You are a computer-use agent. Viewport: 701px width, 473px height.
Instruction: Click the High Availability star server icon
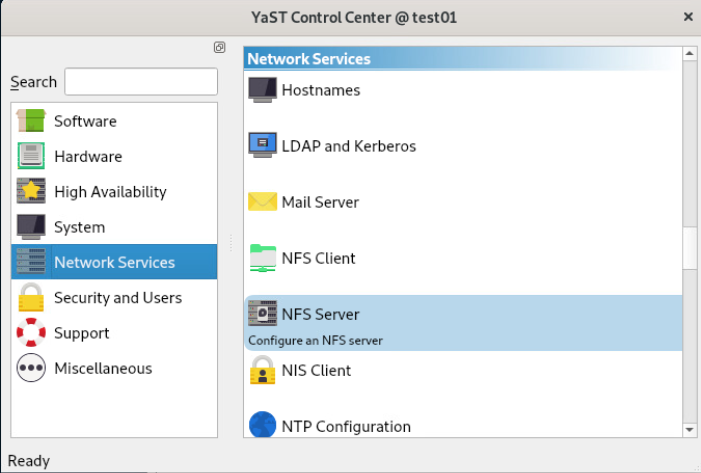31,191
